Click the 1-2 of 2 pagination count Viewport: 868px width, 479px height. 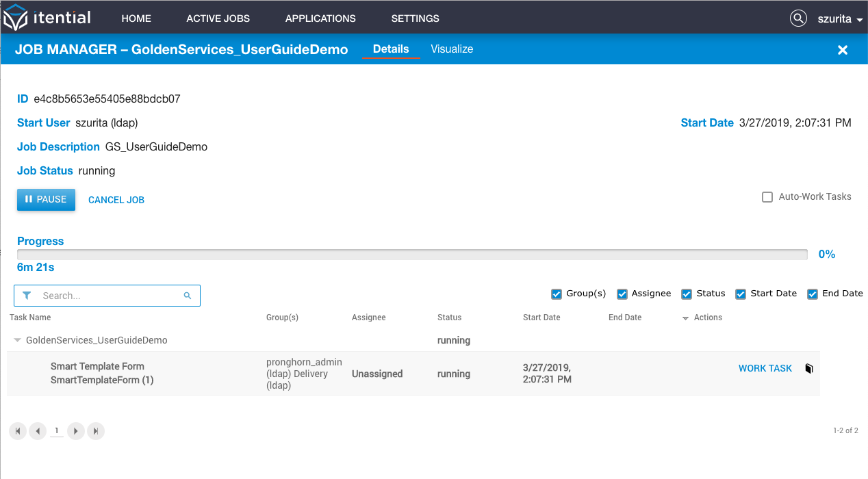pyautogui.click(x=845, y=431)
